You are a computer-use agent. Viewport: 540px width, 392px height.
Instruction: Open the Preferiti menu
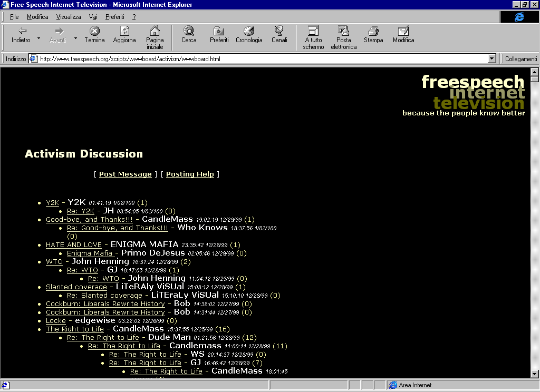(114, 17)
